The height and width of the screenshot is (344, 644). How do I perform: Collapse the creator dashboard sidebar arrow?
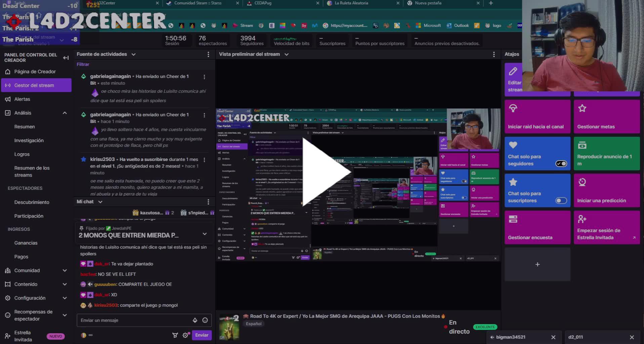[66, 57]
